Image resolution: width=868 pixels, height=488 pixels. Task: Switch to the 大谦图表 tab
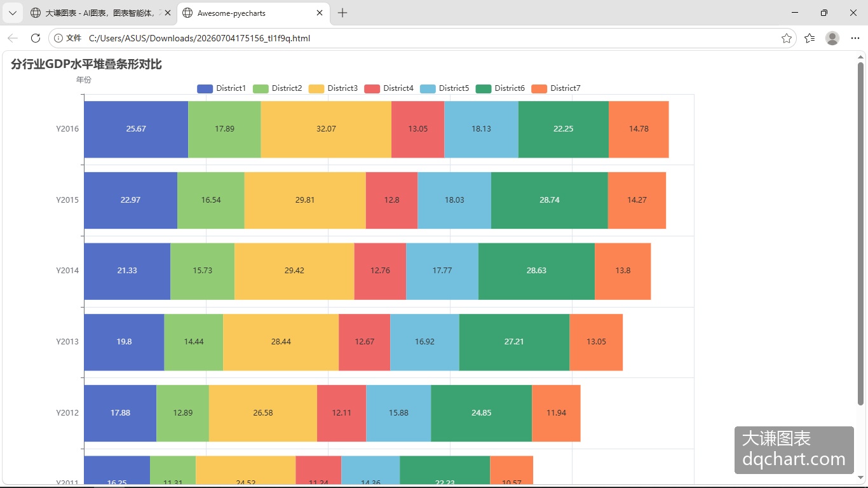(x=100, y=13)
